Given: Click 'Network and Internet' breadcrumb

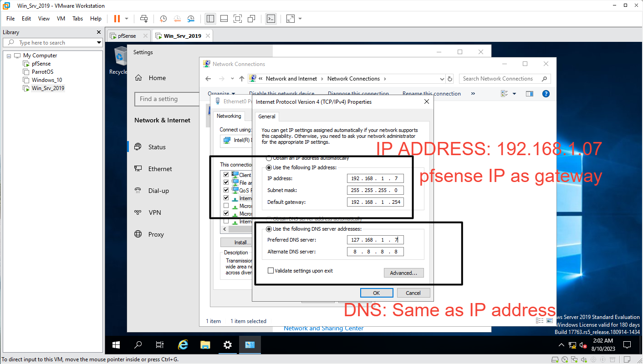Looking at the screenshot, I should [291, 79].
